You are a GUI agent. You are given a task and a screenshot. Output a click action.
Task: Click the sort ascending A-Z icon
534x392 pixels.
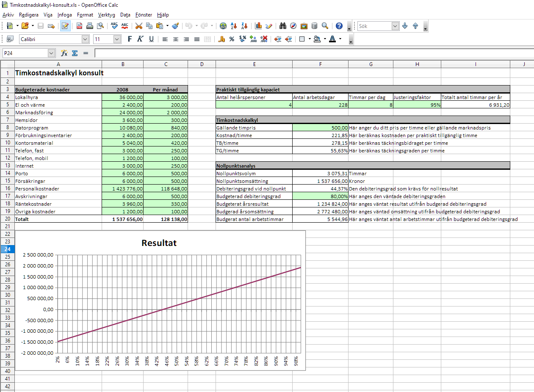coord(234,26)
